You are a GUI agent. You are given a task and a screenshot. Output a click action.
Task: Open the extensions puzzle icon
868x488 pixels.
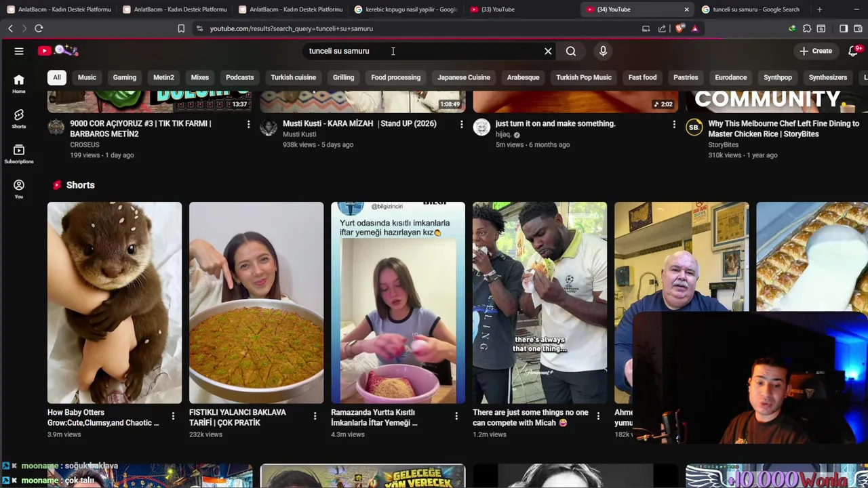[807, 28]
